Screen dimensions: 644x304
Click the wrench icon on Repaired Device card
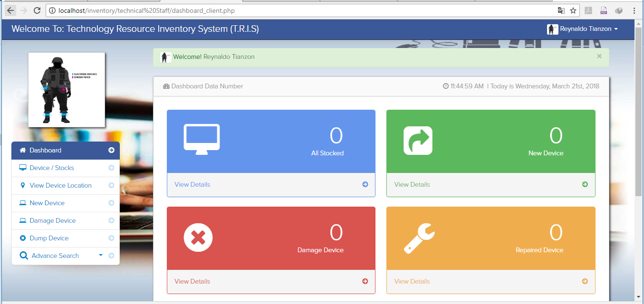coord(419,238)
